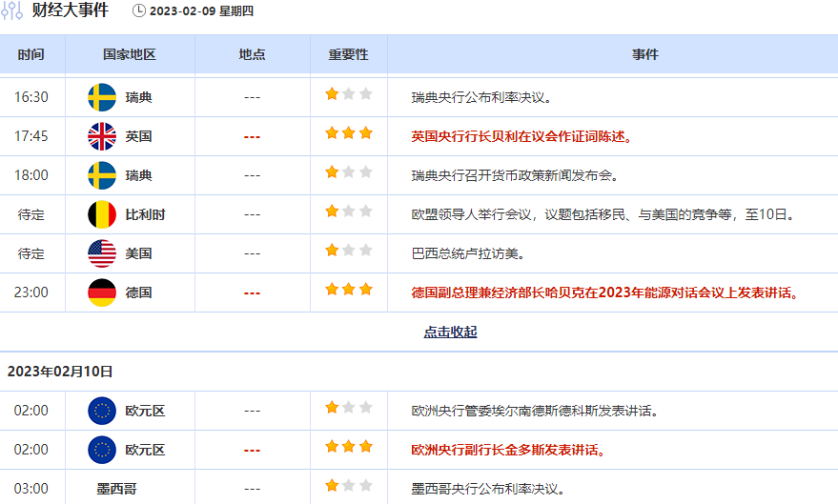Select the United States flag icon
This screenshot has width=838, height=504.
[102, 253]
